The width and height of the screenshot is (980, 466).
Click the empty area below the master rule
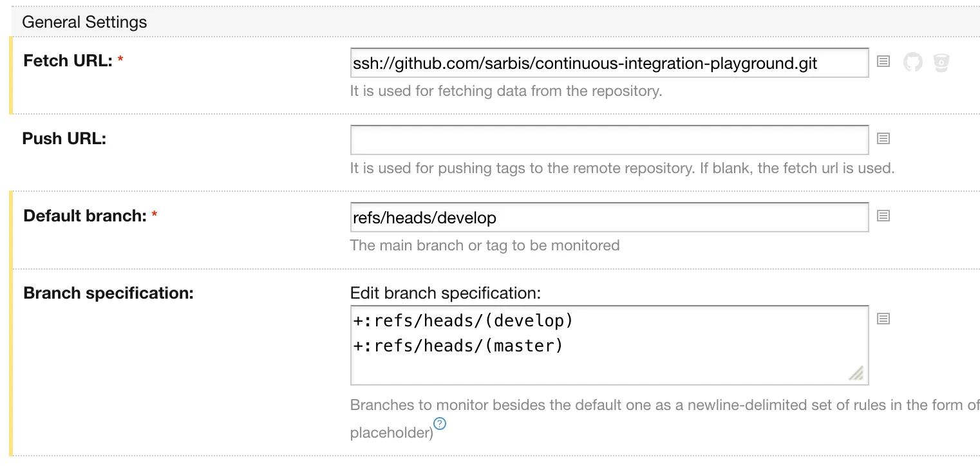(580, 369)
